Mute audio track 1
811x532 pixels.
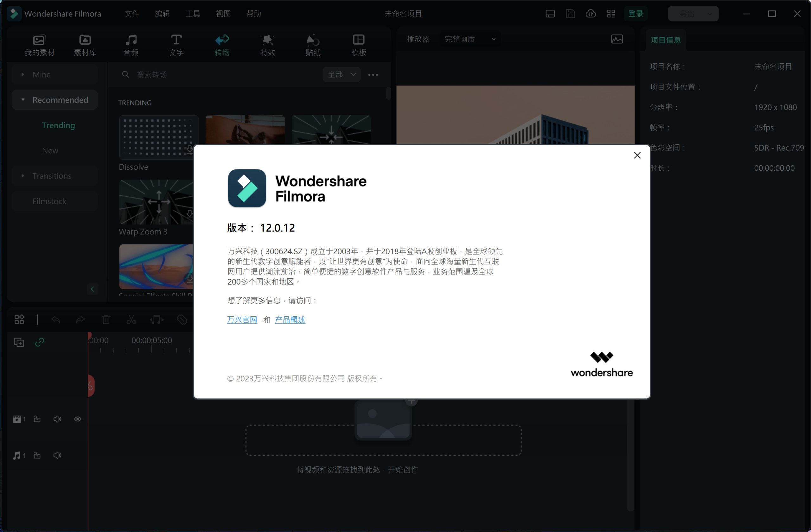[x=57, y=455]
